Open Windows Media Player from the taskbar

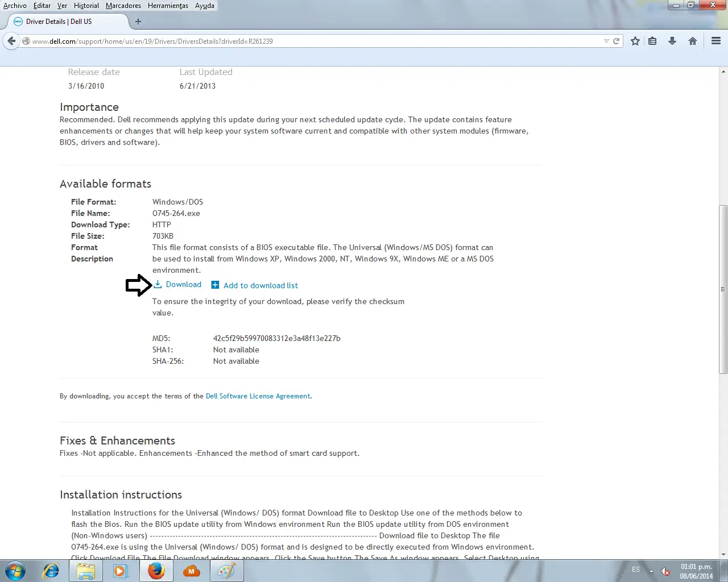pos(121,571)
